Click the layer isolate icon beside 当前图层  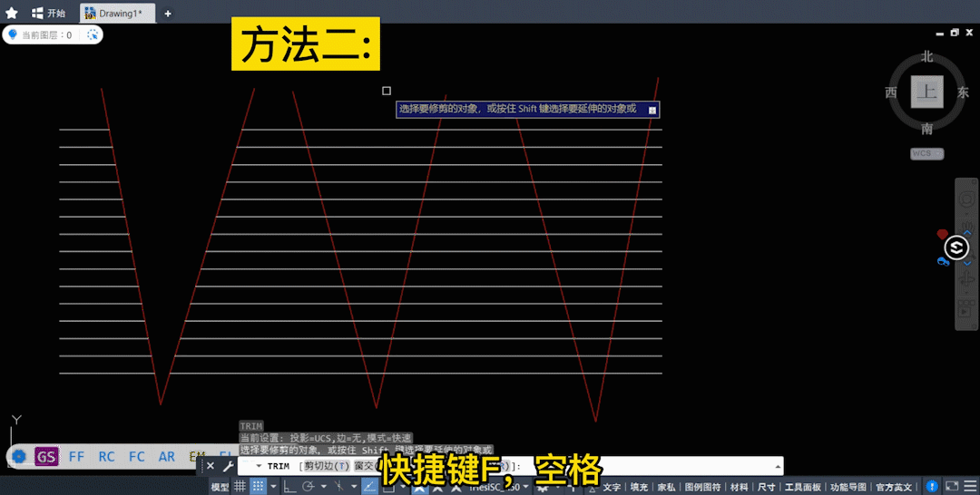[x=93, y=35]
